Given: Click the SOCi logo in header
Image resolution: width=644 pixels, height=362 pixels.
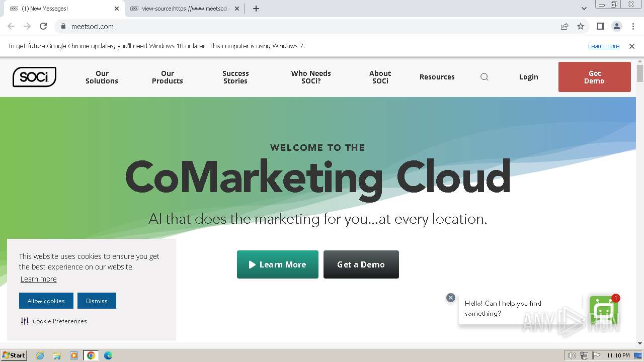Looking at the screenshot, I should point(34,77).
